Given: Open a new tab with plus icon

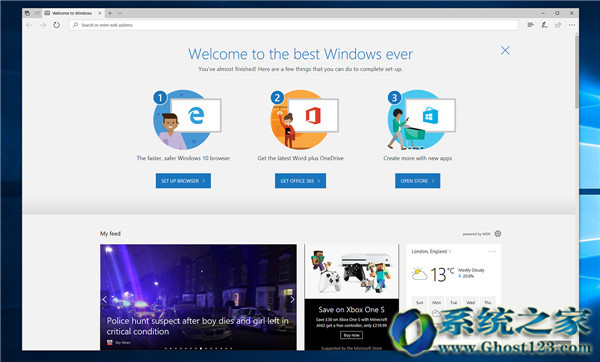Looking at the screenshot, I should (110, 13).
